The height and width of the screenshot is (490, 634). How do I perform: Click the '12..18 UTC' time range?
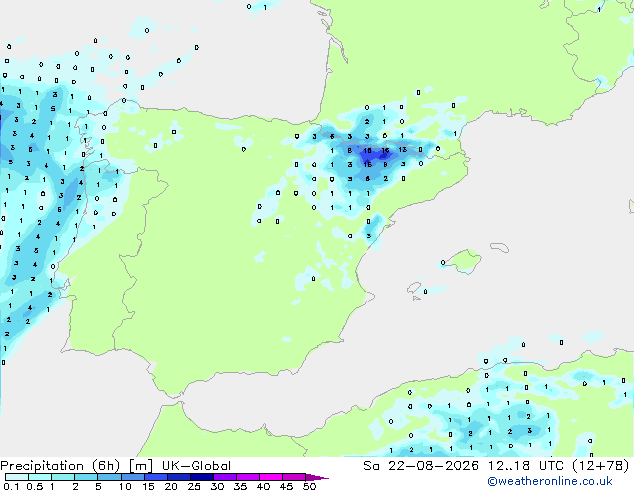pyautogui.click(x=526, y=466)
